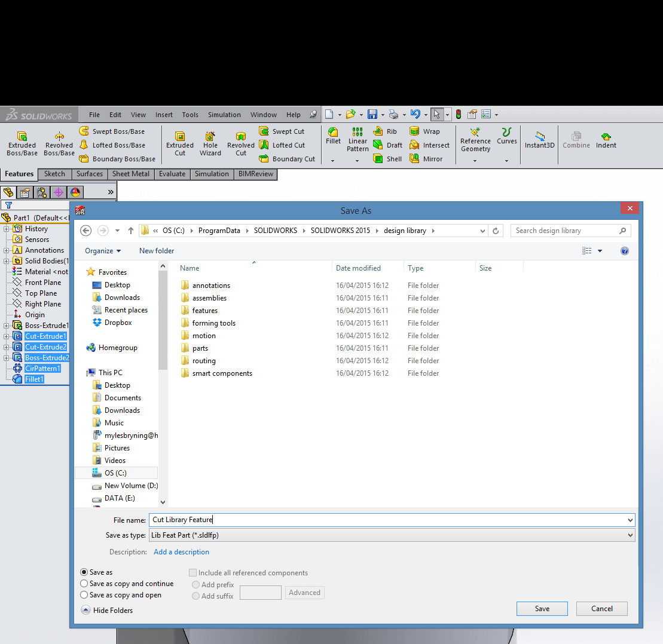The width and height of the screenshot is (663, 644).
Task: Switch to the Sheet Metal tab
Action: 131,174
